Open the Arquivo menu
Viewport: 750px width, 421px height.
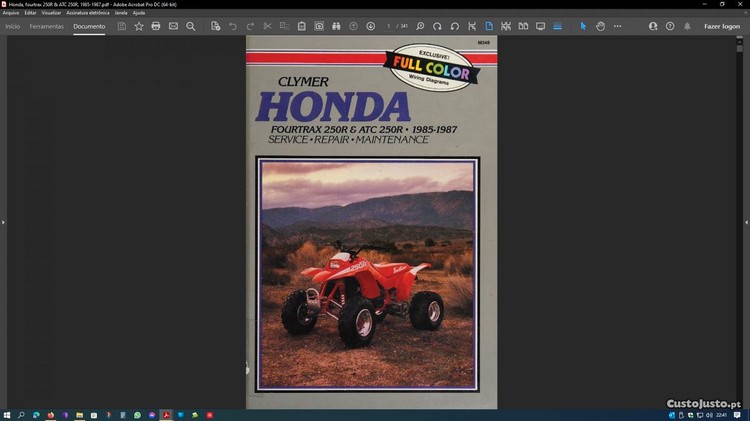11,13
